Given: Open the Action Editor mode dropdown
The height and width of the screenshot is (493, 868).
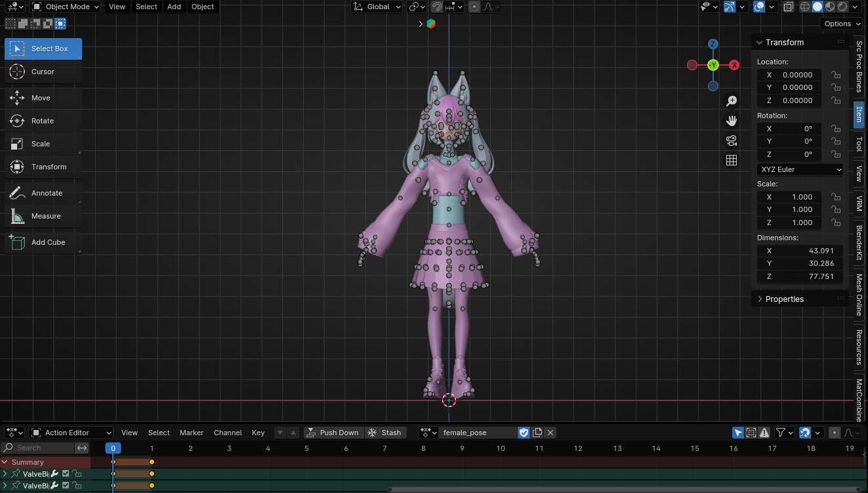Looking at the screenshot, I should [72, 433].
